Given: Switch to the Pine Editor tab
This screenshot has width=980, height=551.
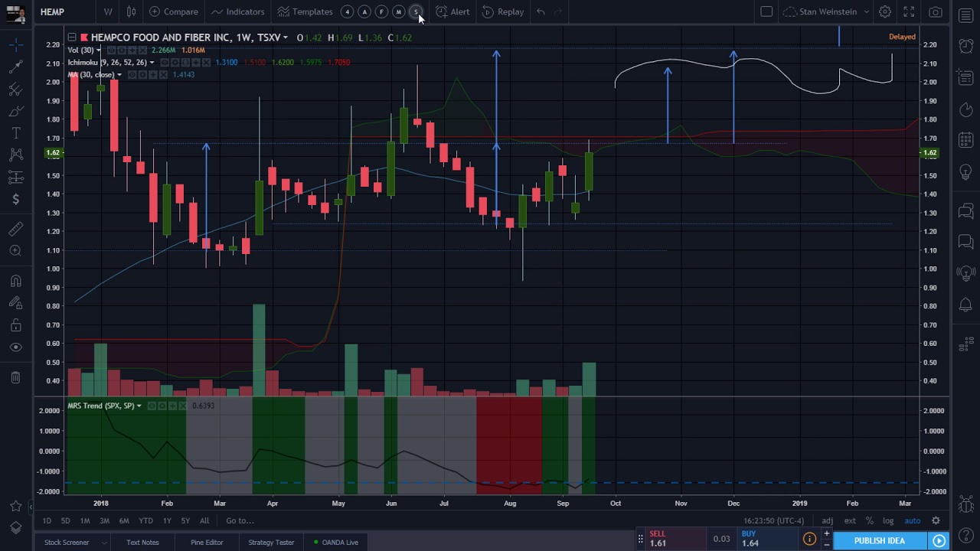Looking at the screenshot, I should pyautogui.click(x=207, y=543).
